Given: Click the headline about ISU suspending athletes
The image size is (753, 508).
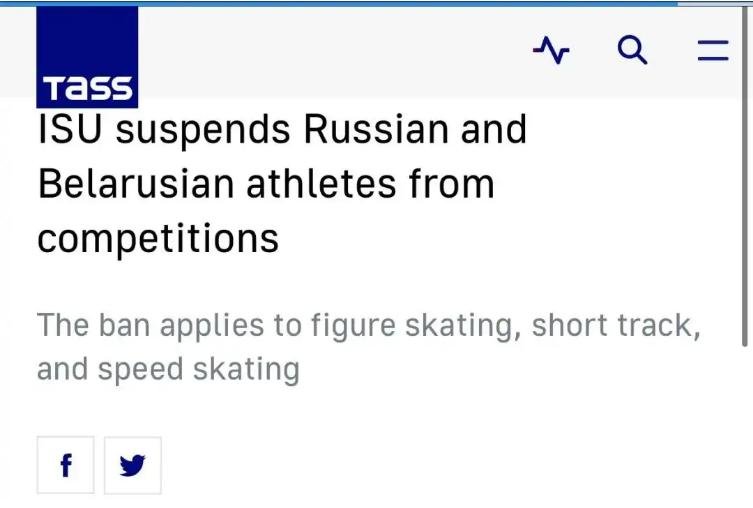Looking at the screenshot, I should click(282, 184).
